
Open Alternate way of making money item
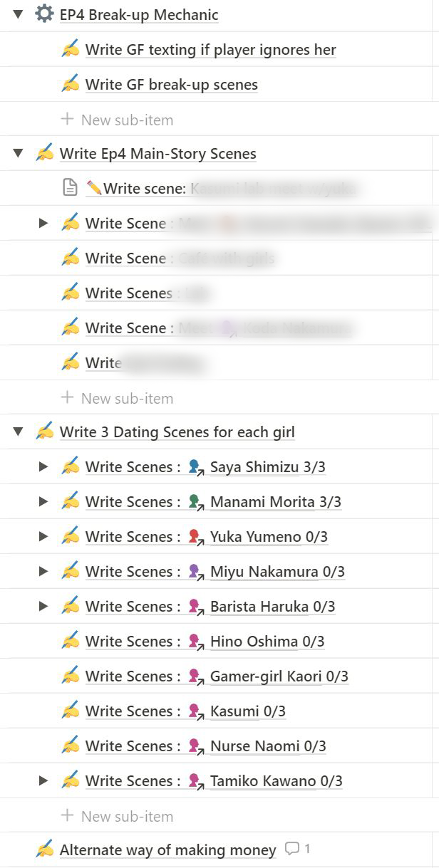pos(167,849)
